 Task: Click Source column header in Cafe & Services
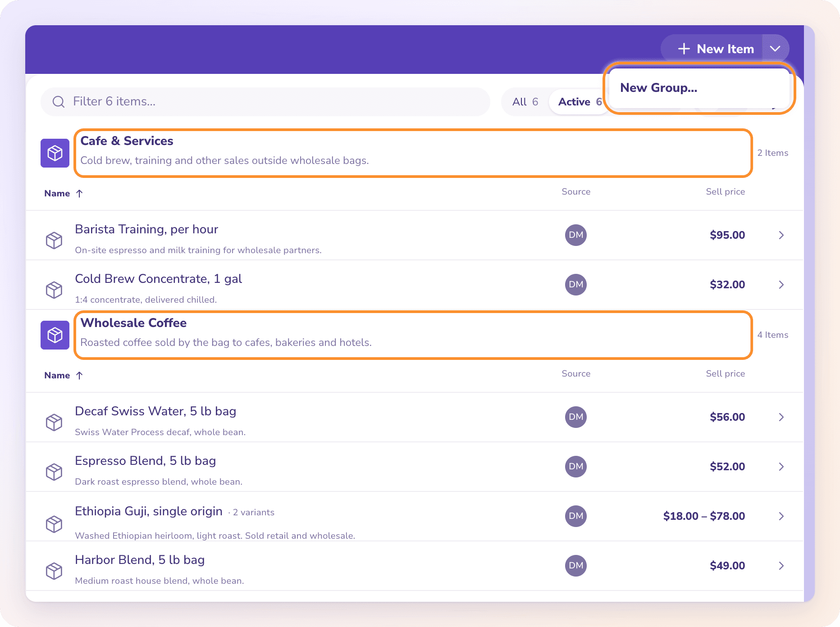[576, 191]
